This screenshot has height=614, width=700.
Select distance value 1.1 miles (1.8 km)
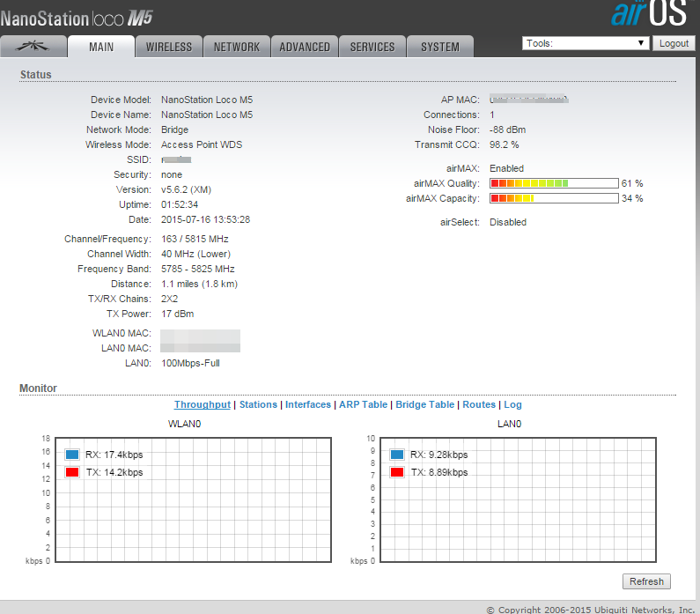200,284
